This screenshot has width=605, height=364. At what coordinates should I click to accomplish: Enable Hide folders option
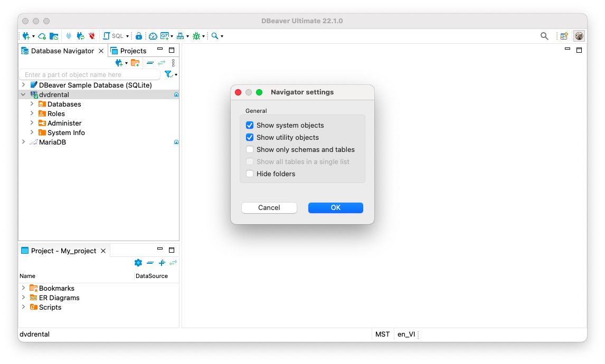coord(250,174)
